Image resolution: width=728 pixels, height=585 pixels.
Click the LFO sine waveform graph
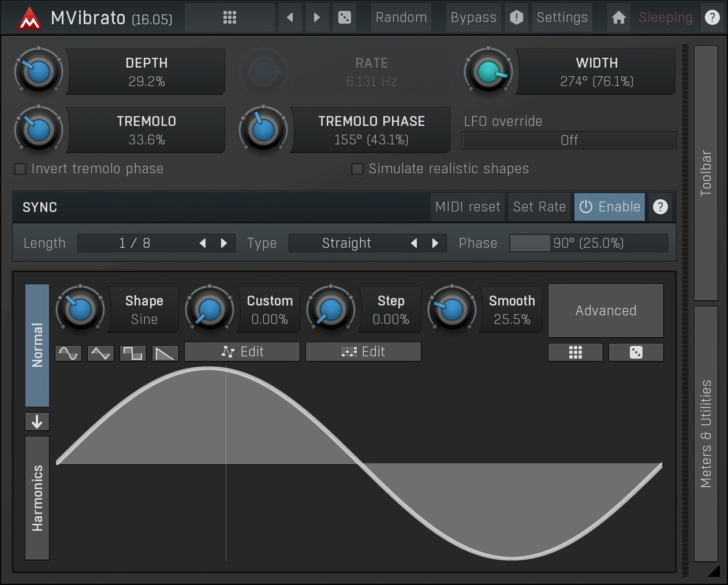click(359, 463)
